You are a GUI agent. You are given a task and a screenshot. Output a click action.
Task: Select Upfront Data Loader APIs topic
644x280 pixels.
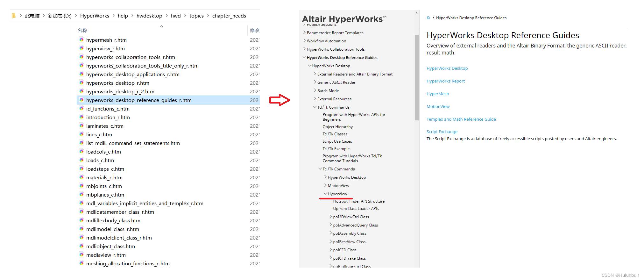pyautogui.click(x=356, y=208)
